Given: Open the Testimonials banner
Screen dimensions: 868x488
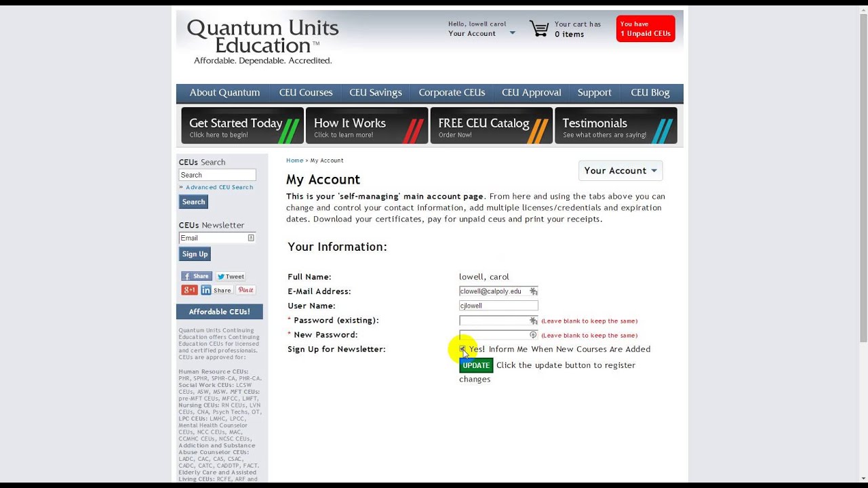Looking at the screenshot, I should tap(616, 125).
